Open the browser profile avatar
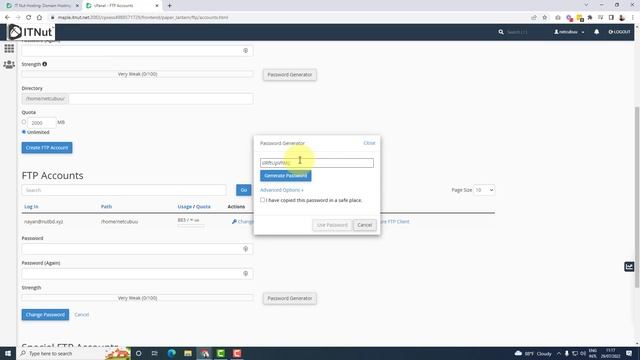 pyautogui.click(x=622, y=18)
